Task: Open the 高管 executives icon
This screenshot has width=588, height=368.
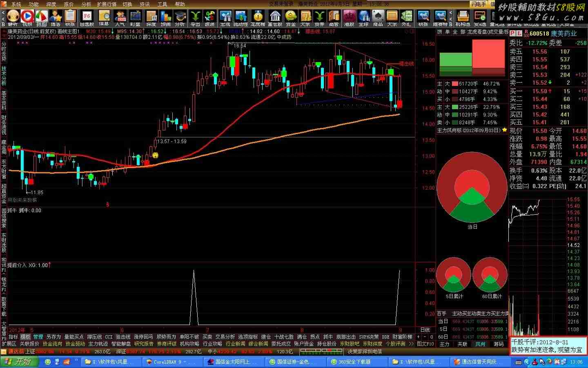Action: pyautogui.click(x=334, y=17)
